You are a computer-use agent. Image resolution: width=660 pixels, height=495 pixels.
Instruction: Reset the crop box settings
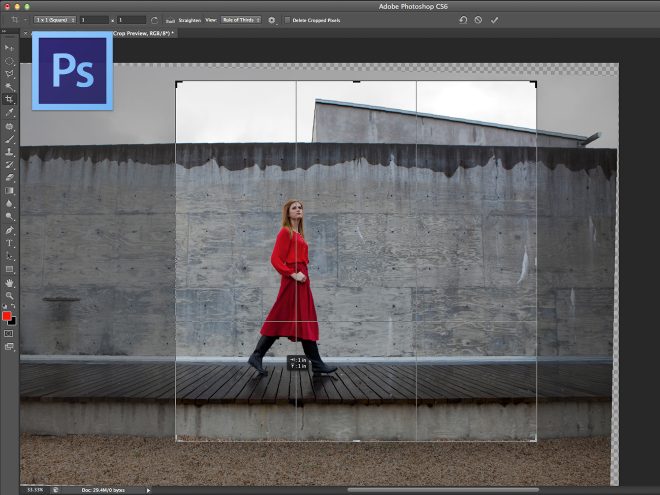click(x=462, y=19)
